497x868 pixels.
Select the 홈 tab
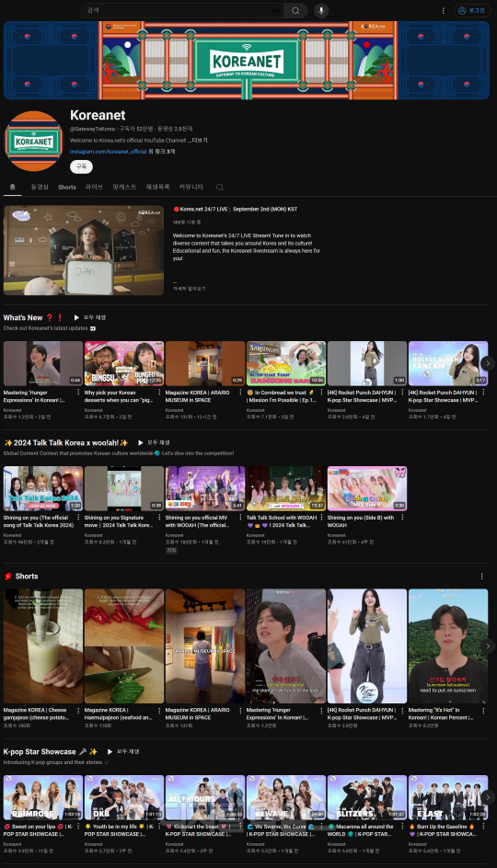click(x=12, y=187)
